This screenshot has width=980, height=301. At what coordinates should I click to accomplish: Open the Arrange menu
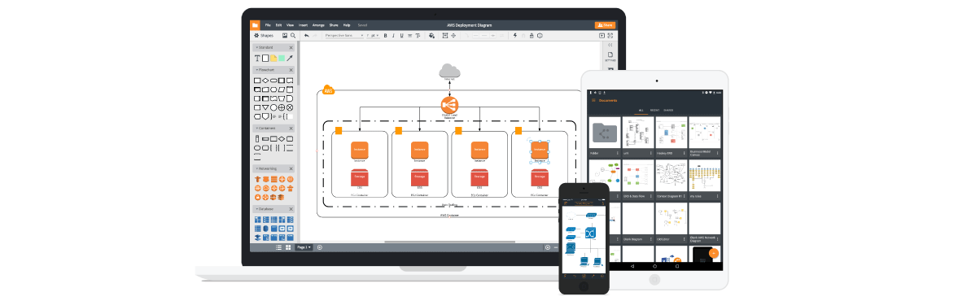point(318,25)
